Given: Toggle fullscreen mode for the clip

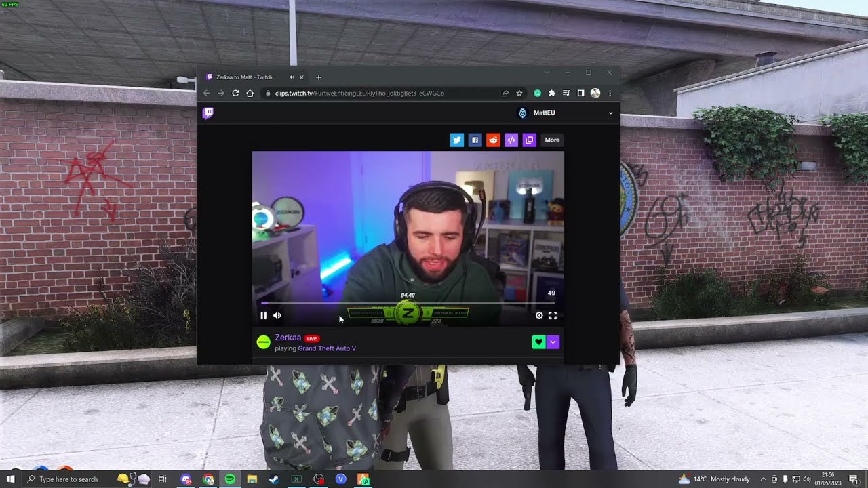Looking at the screenshot, I should [553, 315].
